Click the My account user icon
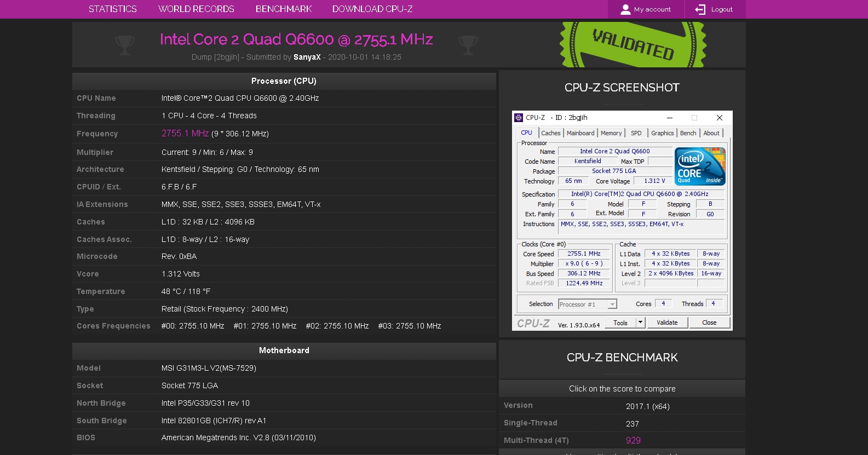The height and width of the screenshot is (455, 868). [x=625, y=9]
